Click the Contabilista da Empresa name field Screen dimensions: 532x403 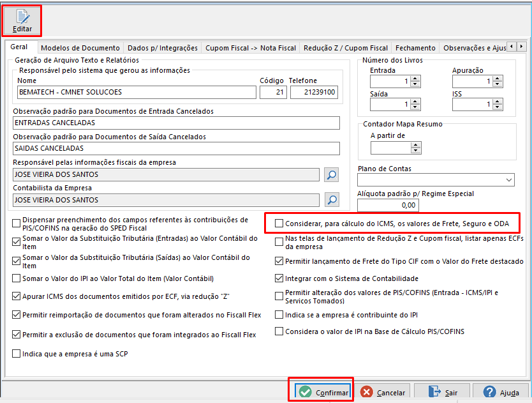(x=166, y=200)
